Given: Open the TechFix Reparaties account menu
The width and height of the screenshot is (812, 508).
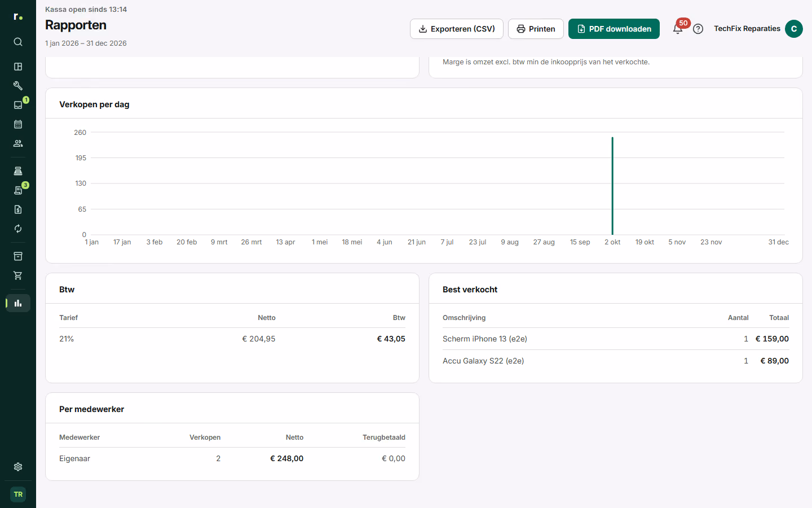Looking at the screenshot, I should point(758,29).
